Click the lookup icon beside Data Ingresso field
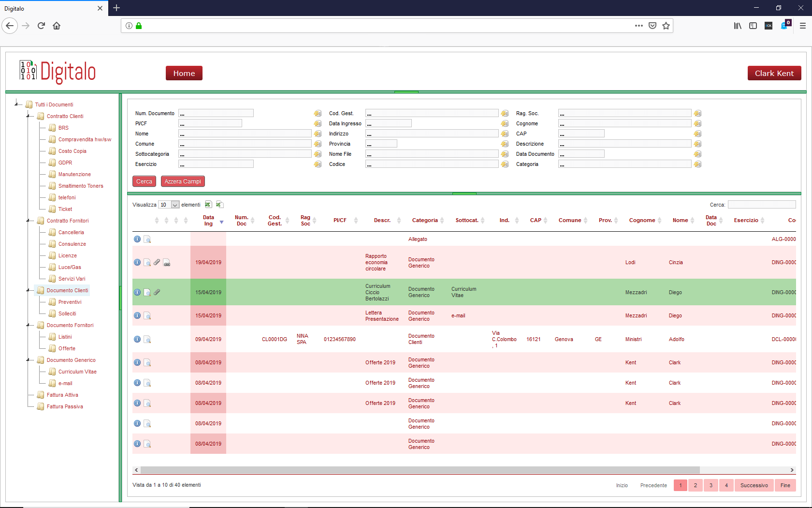The width and height of the screenshot is (812, 508). pos(505,123)
